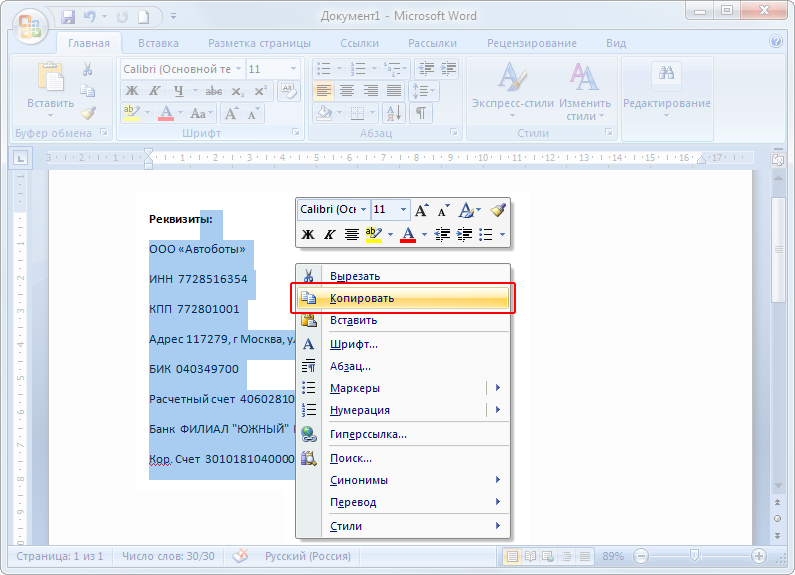795x575 pixels.
Task: Use the Format Painter in the mini toolbar
Action: [497, 210]
